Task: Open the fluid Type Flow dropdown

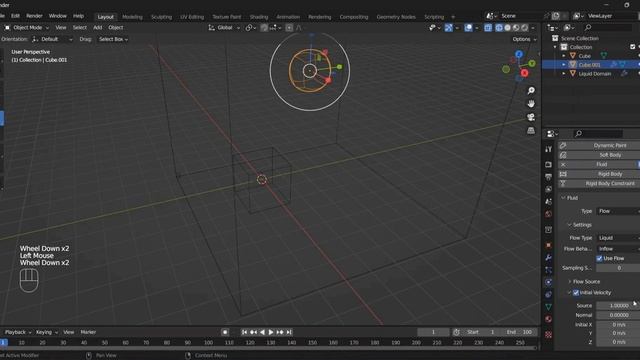Action: [618, 211]
